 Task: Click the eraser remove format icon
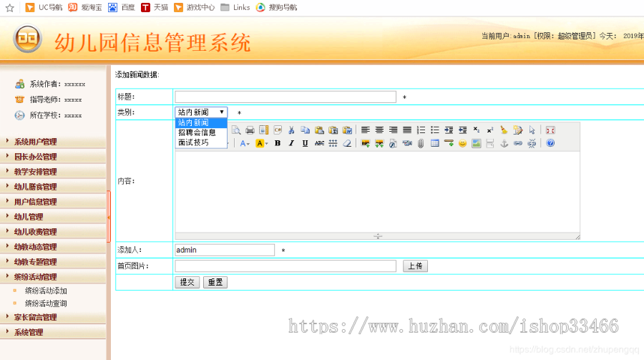pos(347,143)
